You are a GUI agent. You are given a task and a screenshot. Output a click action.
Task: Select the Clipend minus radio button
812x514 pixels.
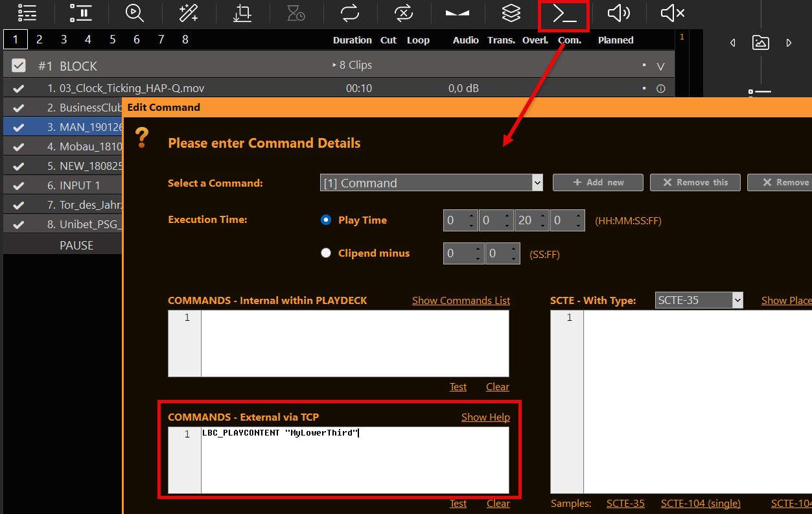point(326,253)
